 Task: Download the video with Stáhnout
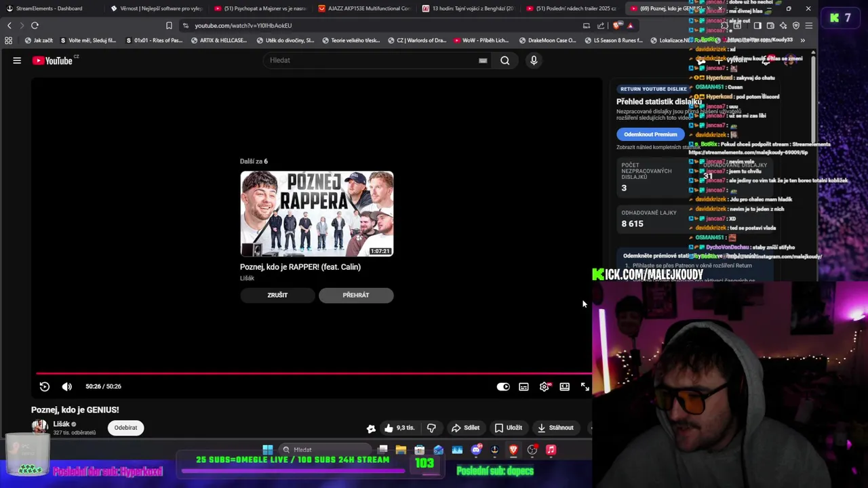pos(555,428)
